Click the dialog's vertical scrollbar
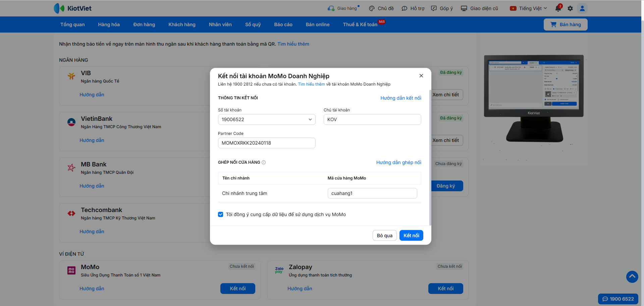Image resolution: width=644 pixels, height=306 pixels. pos(430,158)
